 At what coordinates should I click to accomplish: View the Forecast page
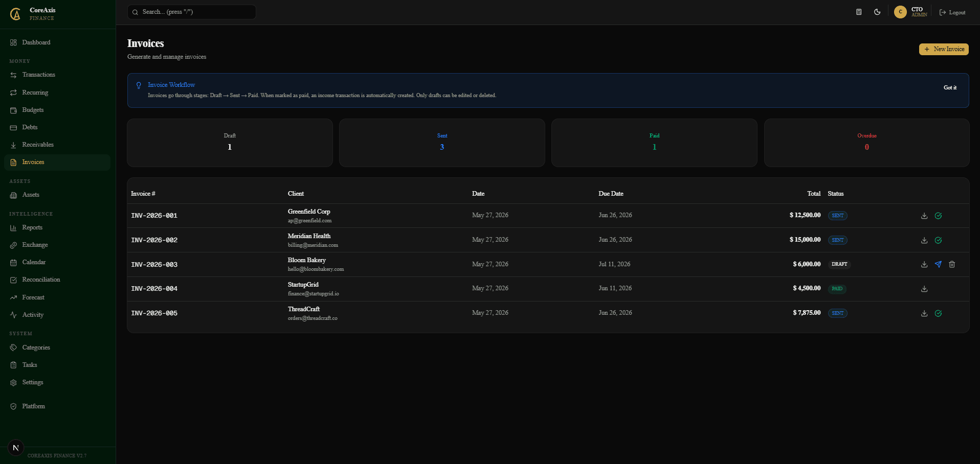(x=57, y=297)
